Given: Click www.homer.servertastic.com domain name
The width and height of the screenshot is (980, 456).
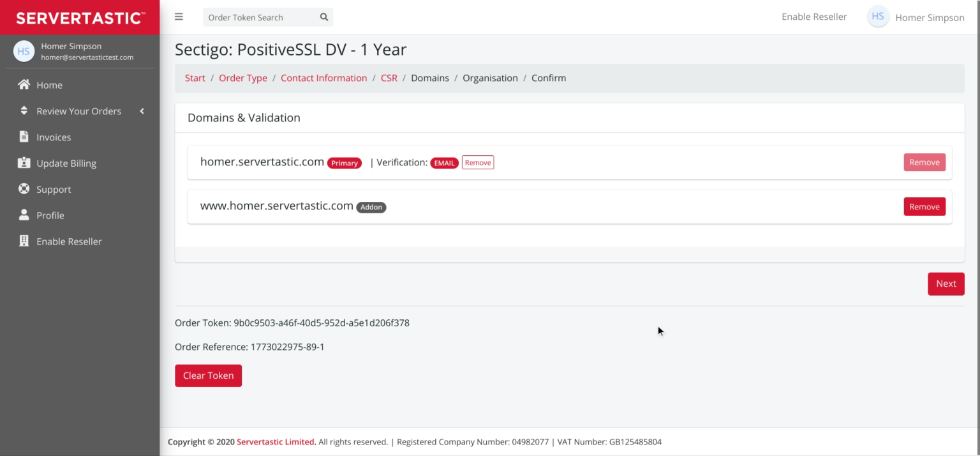Looking at the screenshot, I should [277, 206].
